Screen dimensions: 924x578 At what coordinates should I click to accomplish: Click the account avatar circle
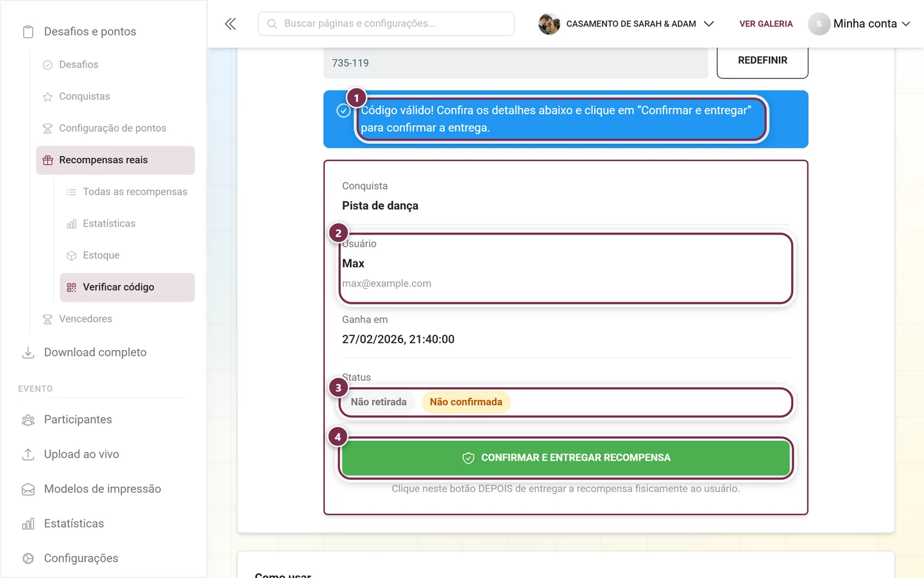819,24
